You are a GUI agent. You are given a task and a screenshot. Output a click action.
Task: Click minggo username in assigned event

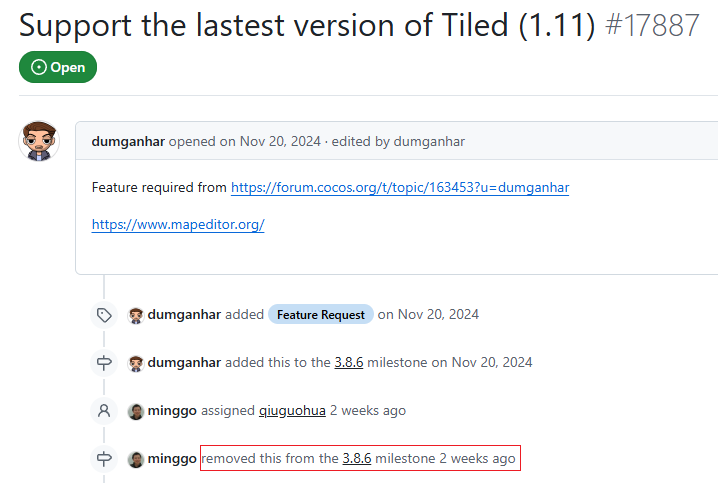[x=174, y=411]
